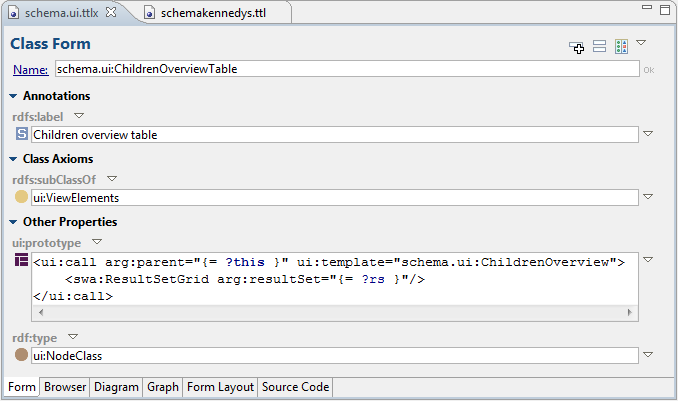Click the form columns arrangement icon

coord(621,47)
